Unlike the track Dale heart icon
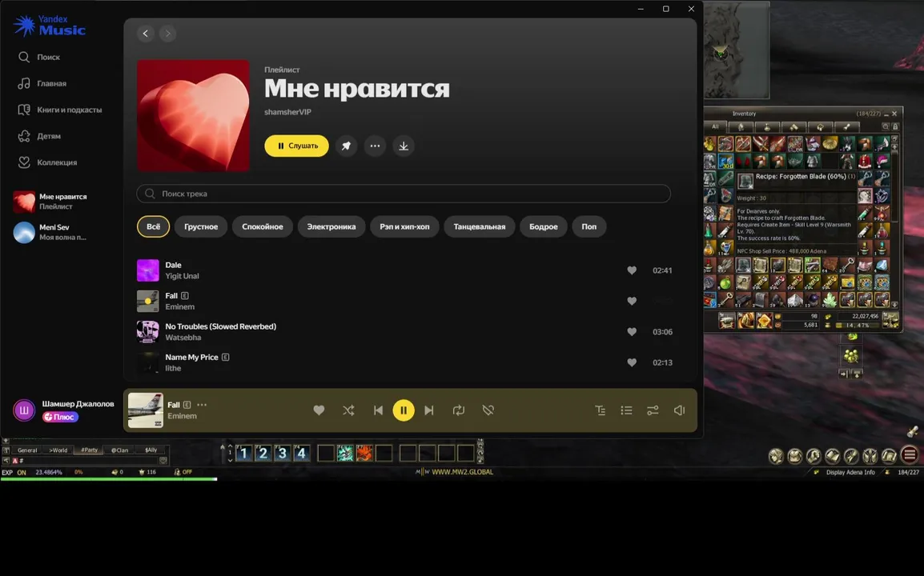Image resolution: width=924 pixels, height=576 pixels. (x=632, y=270)
